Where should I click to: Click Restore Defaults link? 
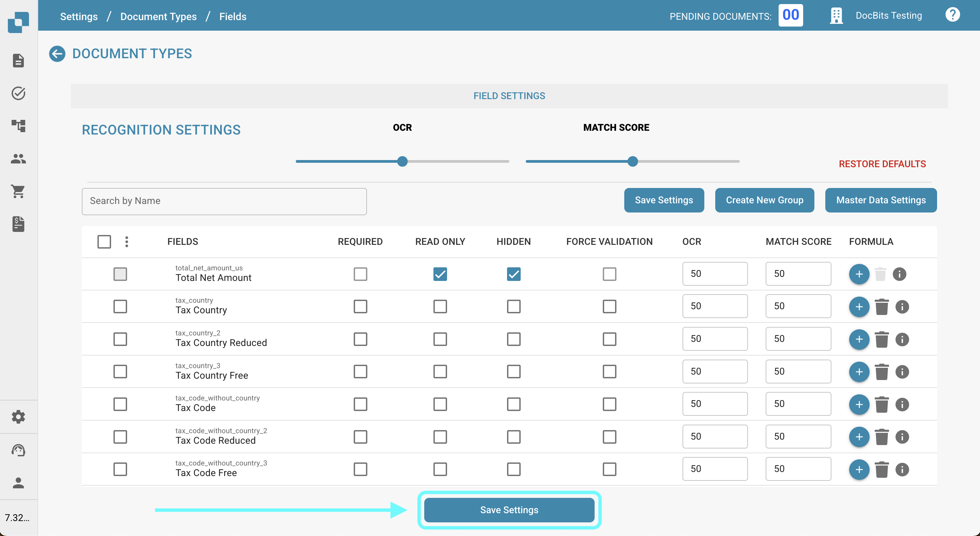[882, 164]
